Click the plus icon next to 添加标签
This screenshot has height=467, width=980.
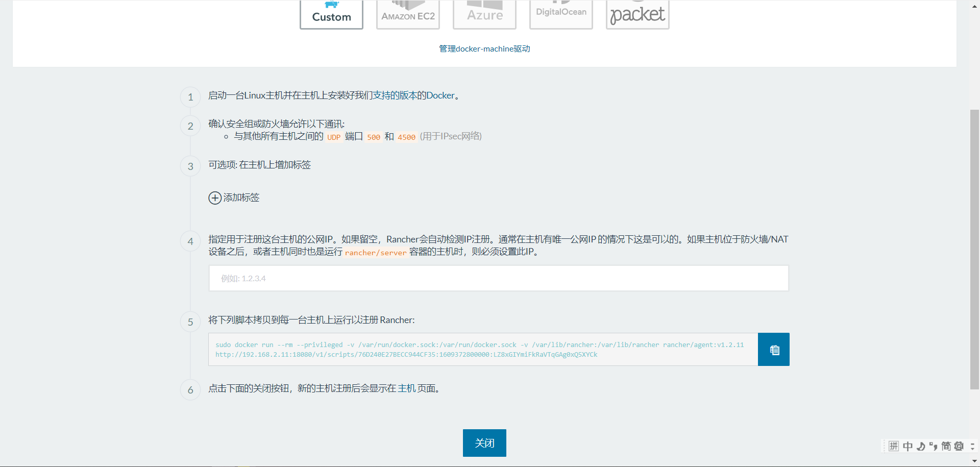pyautogui.click(x=215, y=198)
